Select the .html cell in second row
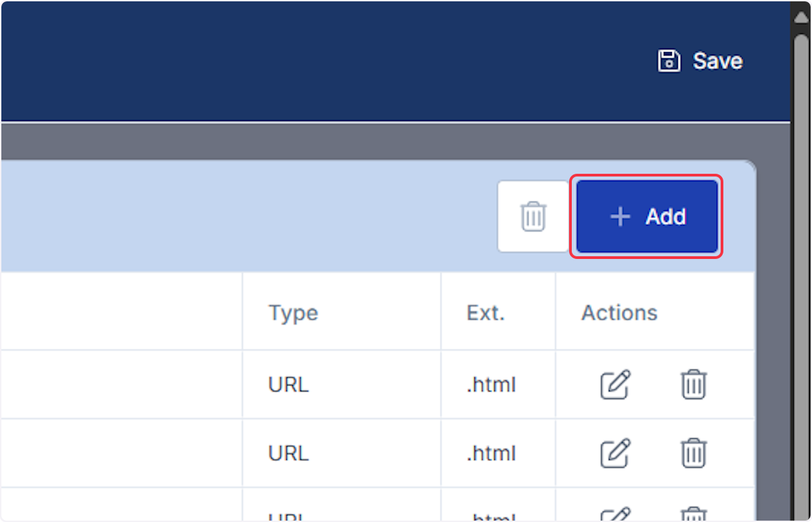 498,452
